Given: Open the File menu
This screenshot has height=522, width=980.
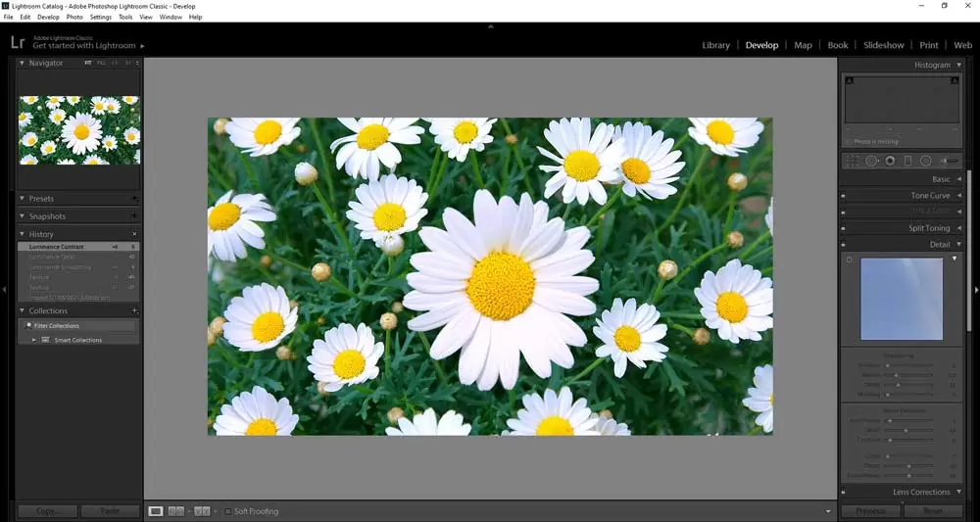Looking at the screenshot, I should [x=8, y=17].
